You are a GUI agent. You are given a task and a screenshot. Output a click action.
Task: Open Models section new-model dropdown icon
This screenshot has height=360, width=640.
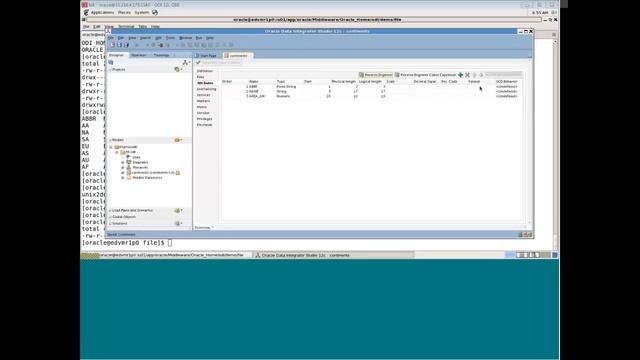[178, 140]
